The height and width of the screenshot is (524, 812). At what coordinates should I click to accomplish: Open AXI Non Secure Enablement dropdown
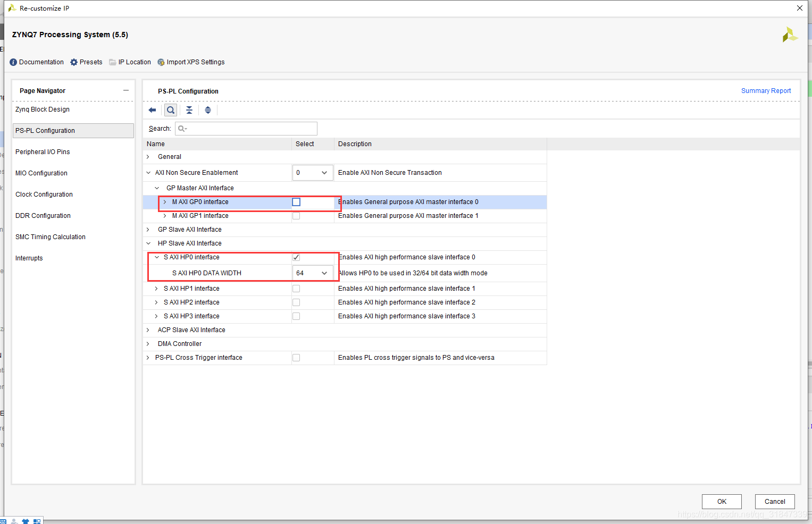coord(313,173)
